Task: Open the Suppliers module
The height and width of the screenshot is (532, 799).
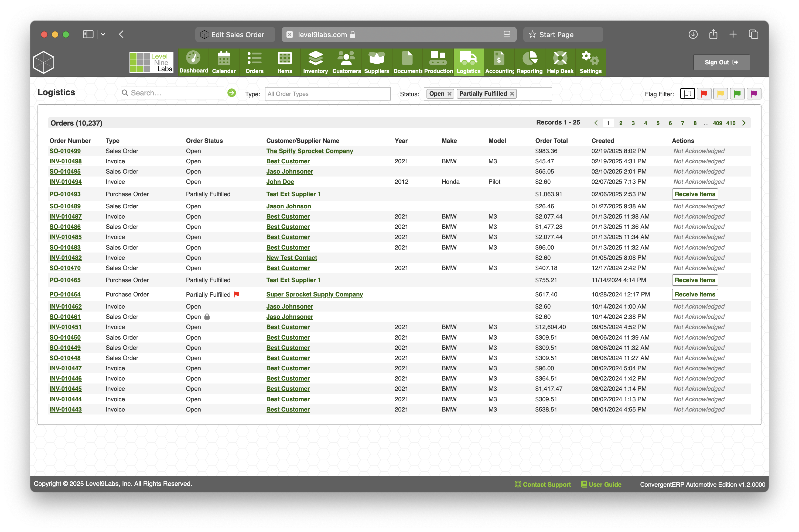Action: (377, 63)
